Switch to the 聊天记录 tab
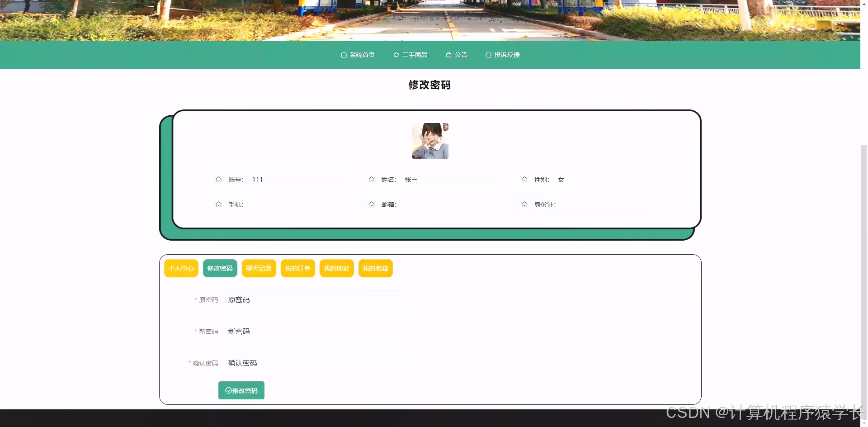The width and height of the screenshot is (868, 427). tap(259, 268)
